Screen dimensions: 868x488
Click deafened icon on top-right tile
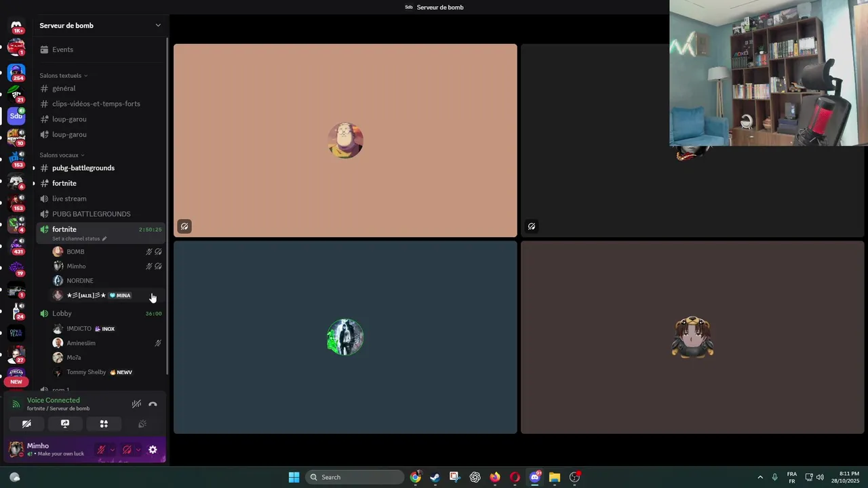tap(532, 226)
